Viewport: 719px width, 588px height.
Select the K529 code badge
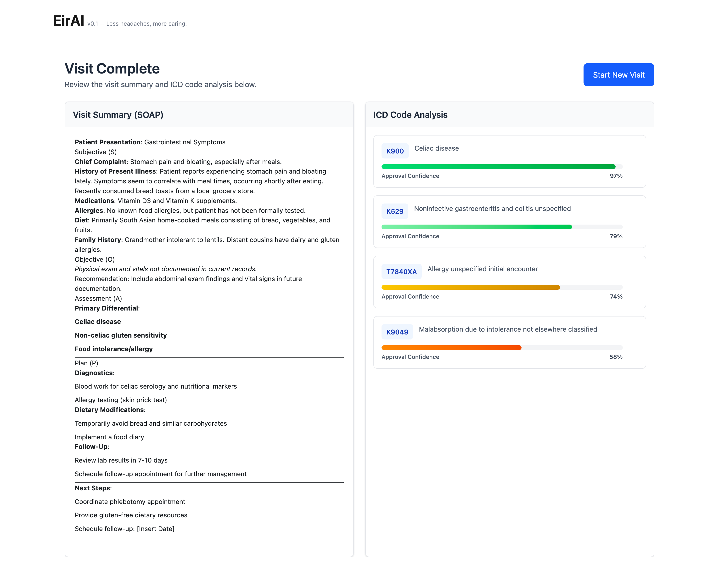[394, 211]
